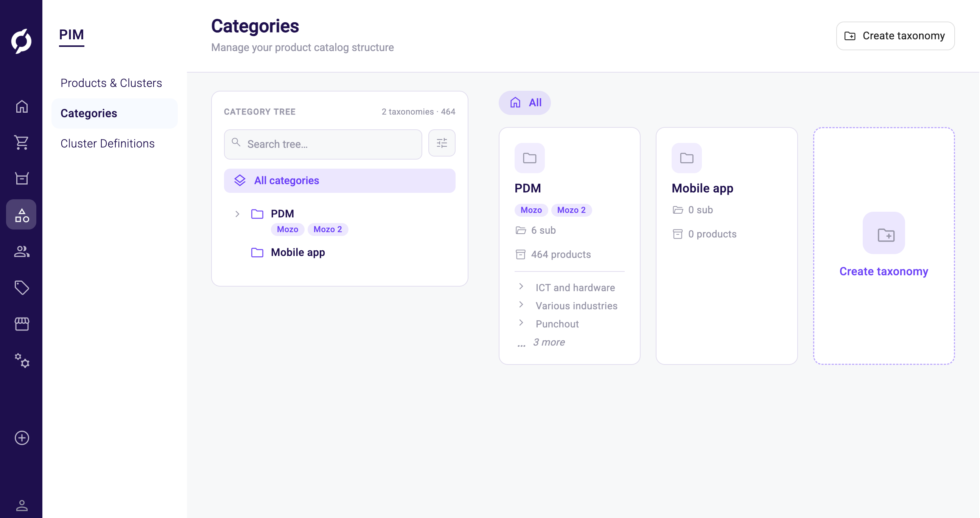The image size is (980, 518).
Task: Open the storefront icon in sidebar
Action: point(22,324)
